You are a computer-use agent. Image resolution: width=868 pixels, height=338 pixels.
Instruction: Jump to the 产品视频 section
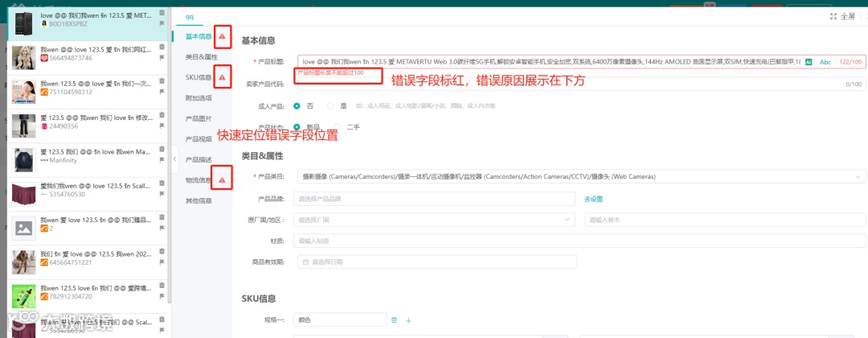[199, 139]
